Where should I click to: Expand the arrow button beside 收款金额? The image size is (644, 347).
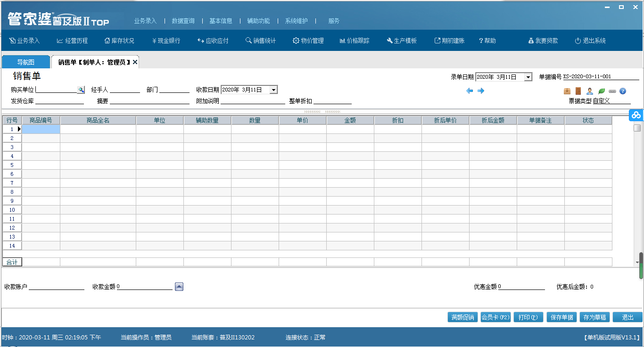pos(179,287)
